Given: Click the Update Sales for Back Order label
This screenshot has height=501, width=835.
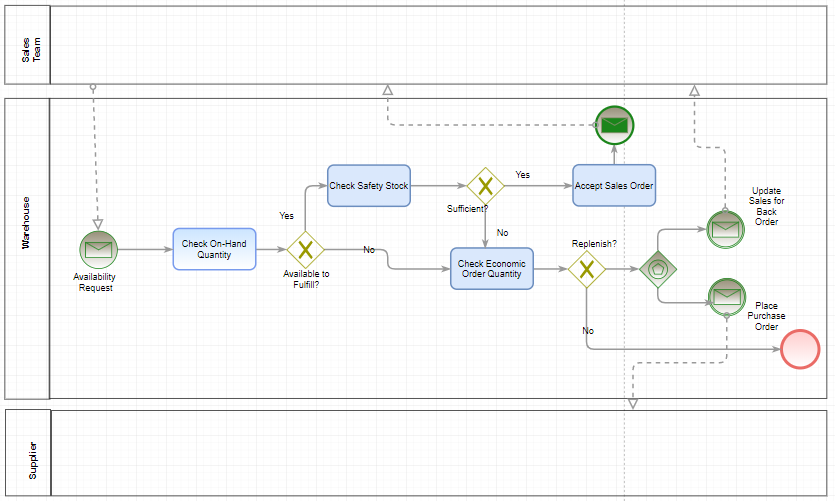Looking at the screenshot, I should [766, 206].
